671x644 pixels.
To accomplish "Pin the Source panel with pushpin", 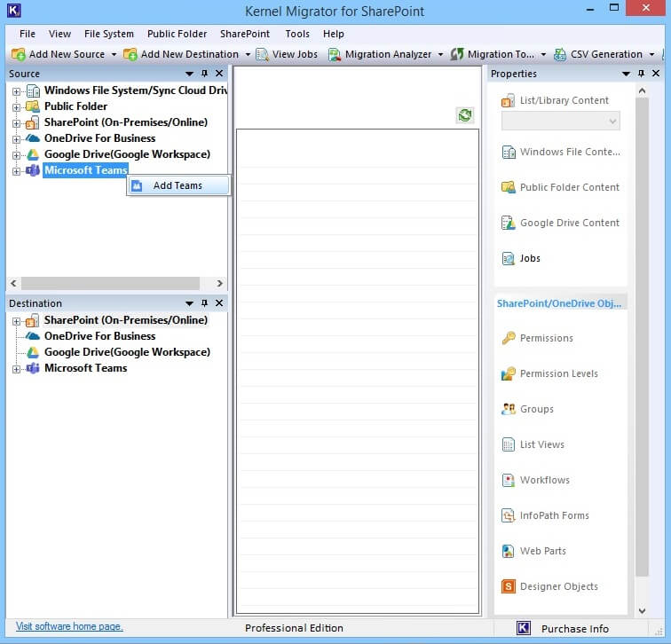I will [x=204, y=74].
